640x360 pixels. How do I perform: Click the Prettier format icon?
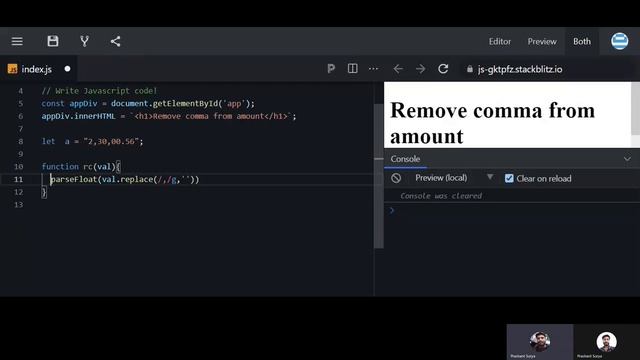pyautogui.click(x=331, y=69)
